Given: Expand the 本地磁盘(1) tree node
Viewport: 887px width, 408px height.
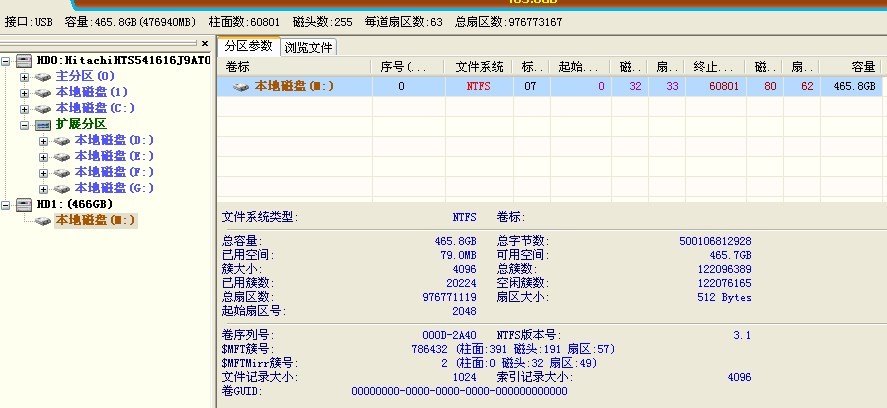Looking at the screenshot, I should pyautogui.click(x=24, y=93).
